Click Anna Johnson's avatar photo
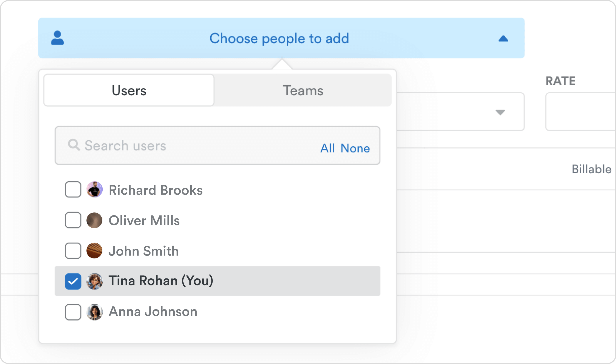Viewport: 616px width, 364px height. (x=94, y=312)
